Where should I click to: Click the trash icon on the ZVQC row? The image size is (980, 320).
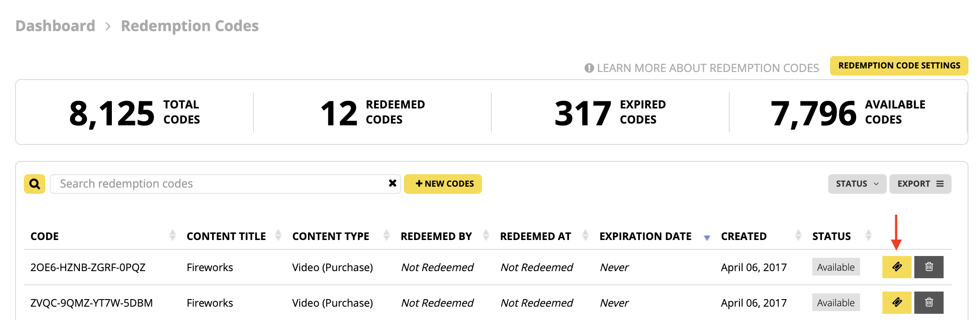929,303
